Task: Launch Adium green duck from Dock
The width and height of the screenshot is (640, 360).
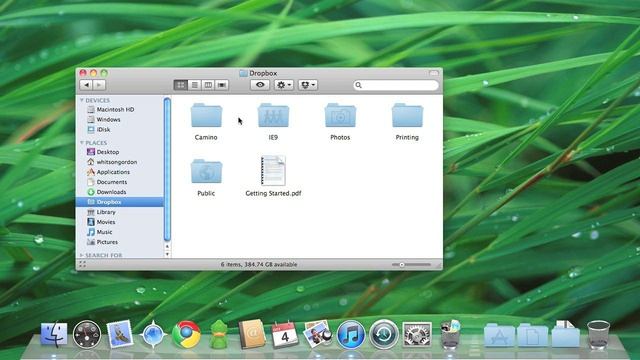Action: pyautogui.click(x=219, y=335)
